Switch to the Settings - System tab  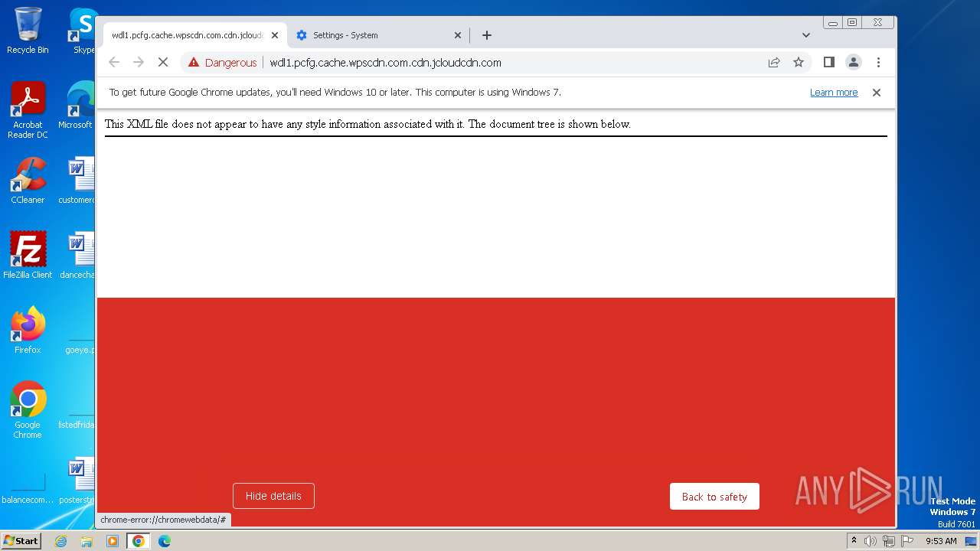tap(379, 35)
